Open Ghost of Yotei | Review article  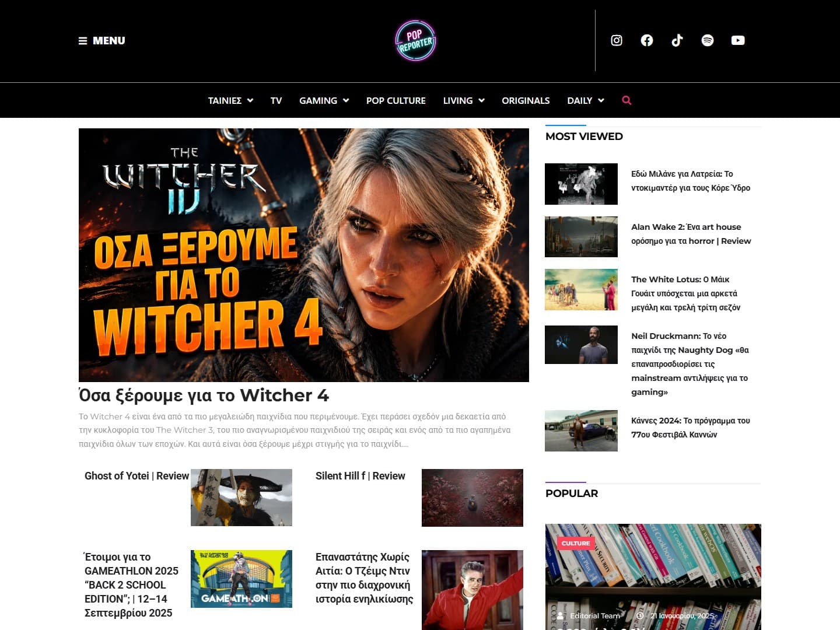pos(136,476)
